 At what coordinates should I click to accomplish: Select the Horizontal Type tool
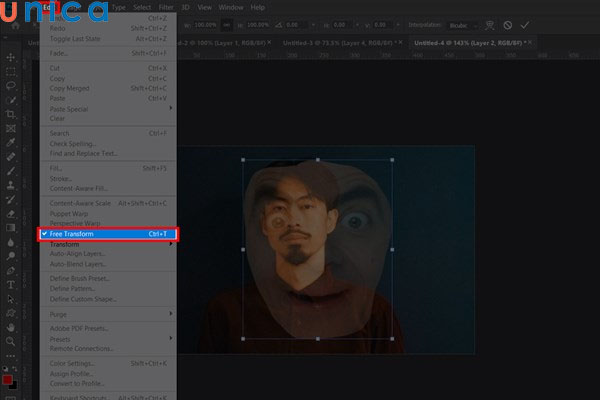(x=11, y=285)
